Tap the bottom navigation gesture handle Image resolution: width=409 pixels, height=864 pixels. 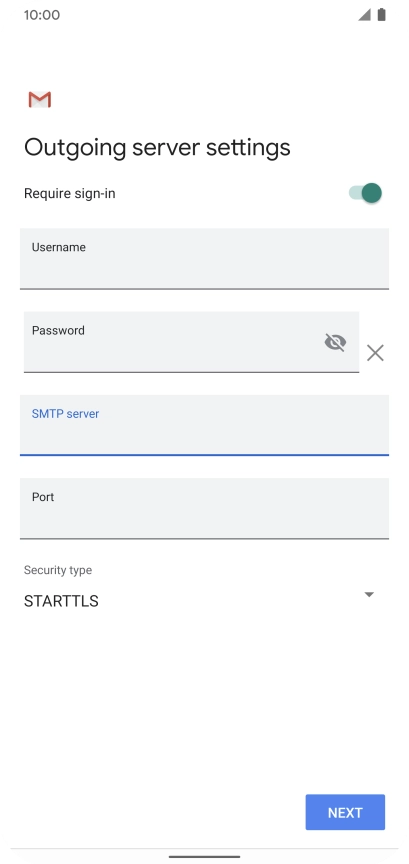point(204,857)
